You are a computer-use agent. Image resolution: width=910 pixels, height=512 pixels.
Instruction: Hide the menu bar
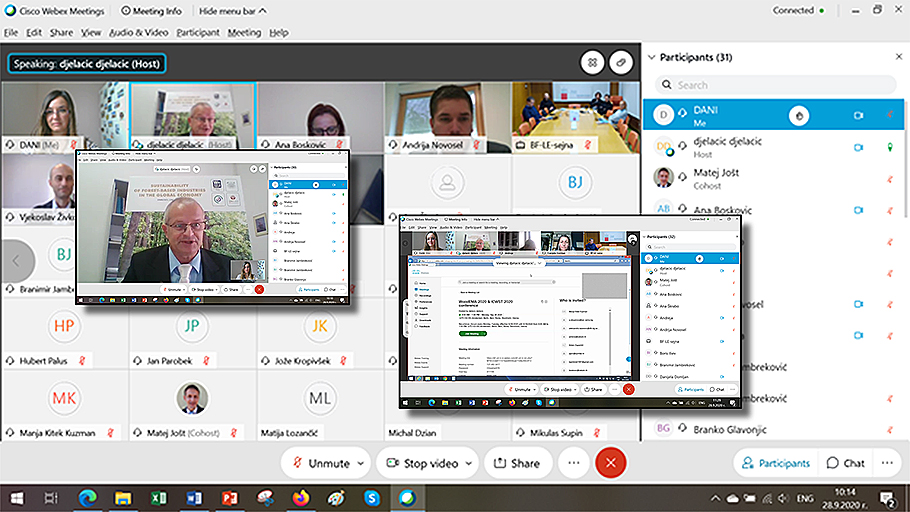point(233,10)
